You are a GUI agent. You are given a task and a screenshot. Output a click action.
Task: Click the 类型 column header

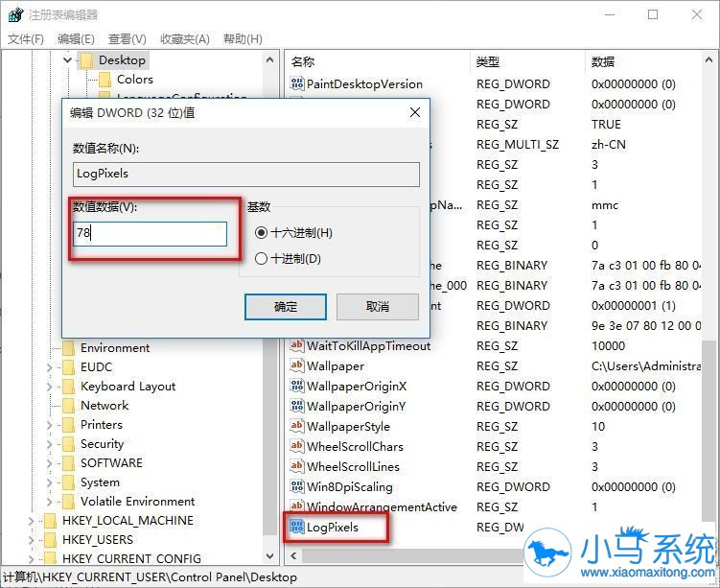point(529,61)
